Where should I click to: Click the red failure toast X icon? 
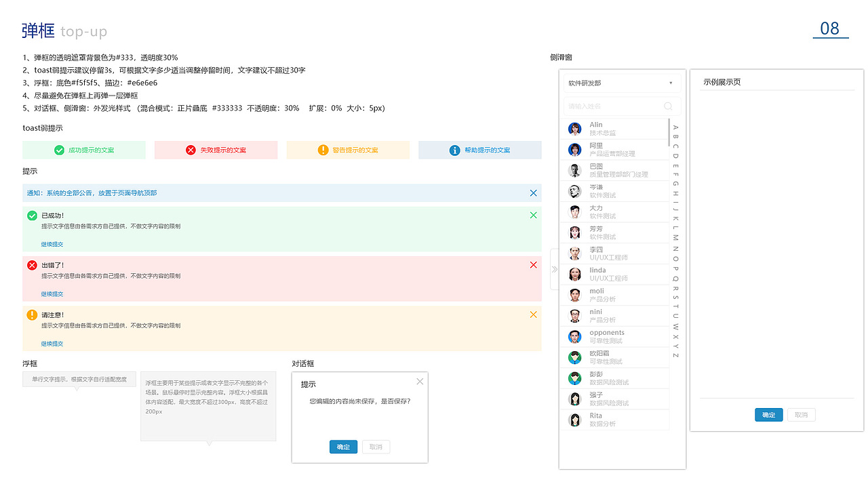(191, 150)
